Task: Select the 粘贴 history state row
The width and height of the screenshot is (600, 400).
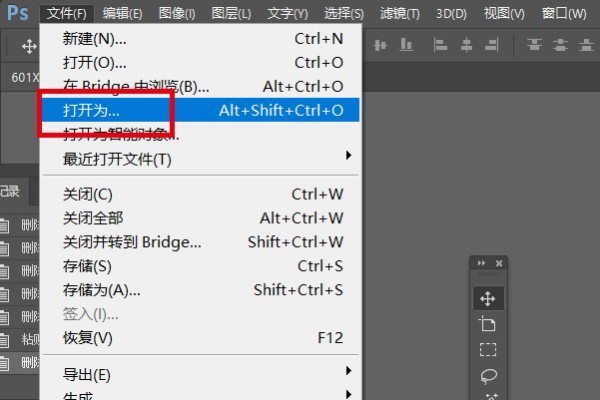Action: (x=20, y=339)
